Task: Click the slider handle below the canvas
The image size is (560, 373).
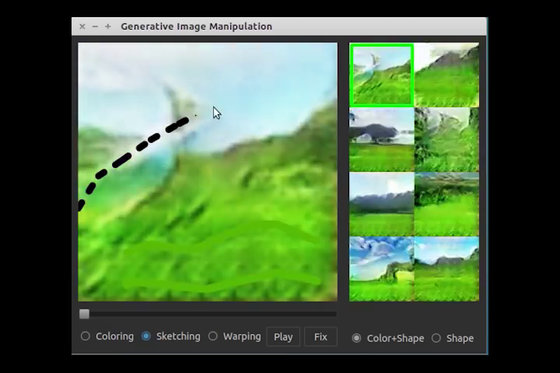Action: click(x=84, y=314)
